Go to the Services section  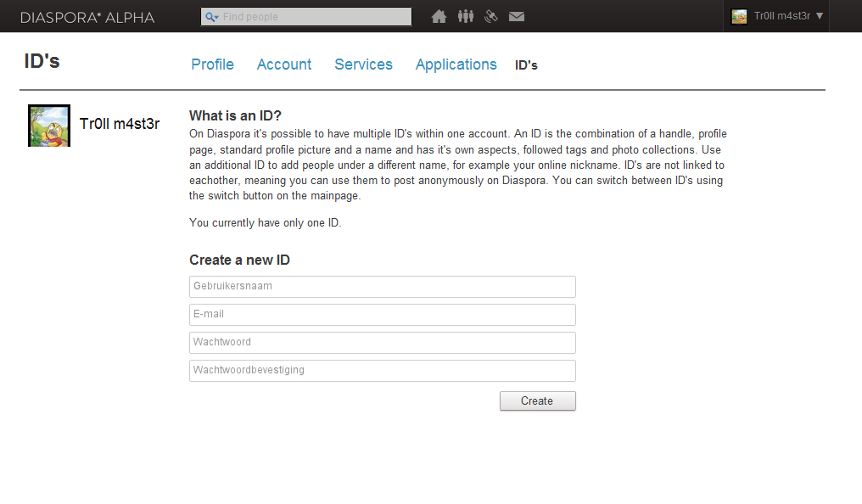(363, 64)
